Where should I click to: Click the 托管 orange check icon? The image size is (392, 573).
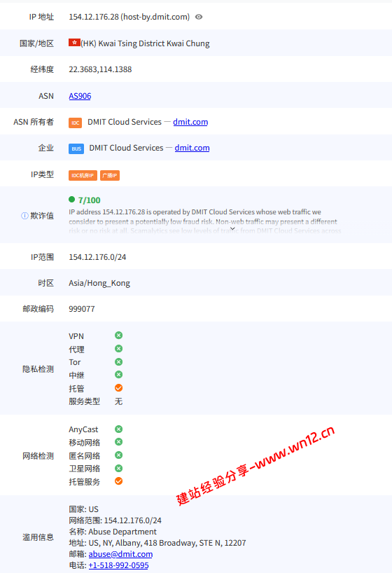pyautogui.click(x=119, y=388)
